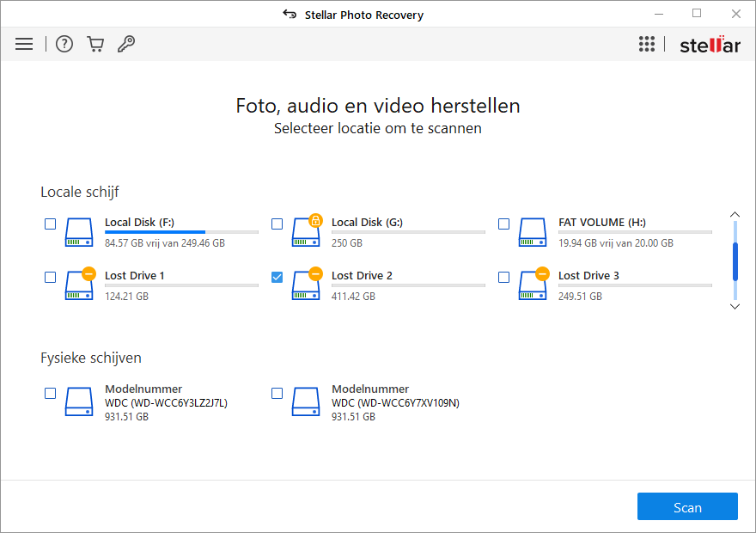The image size is (756, 533).
Task: Click the locked Local Disk (G:) drive icon
Action: 307,230
